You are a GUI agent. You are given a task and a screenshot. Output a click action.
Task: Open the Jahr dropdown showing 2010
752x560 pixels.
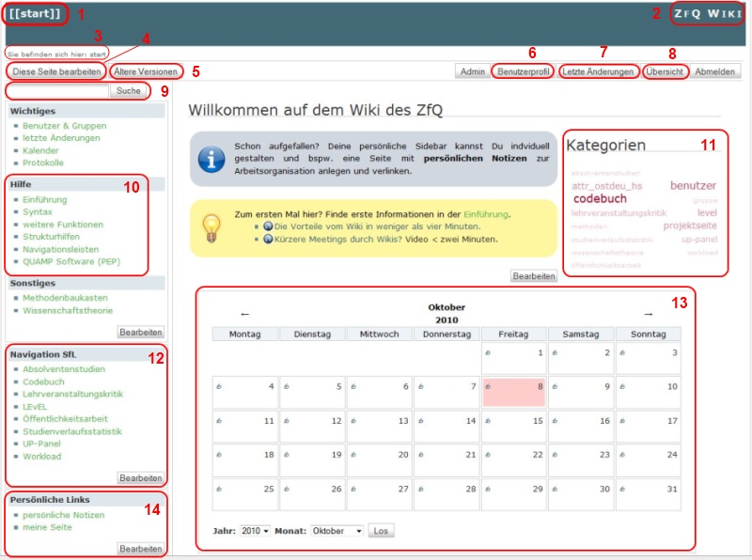[254, 531]
